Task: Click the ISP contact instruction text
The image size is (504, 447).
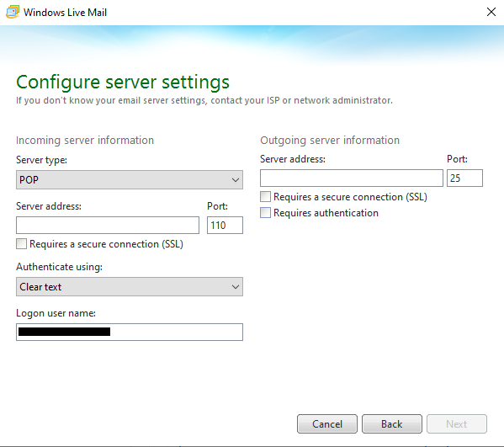Action: 204,101
